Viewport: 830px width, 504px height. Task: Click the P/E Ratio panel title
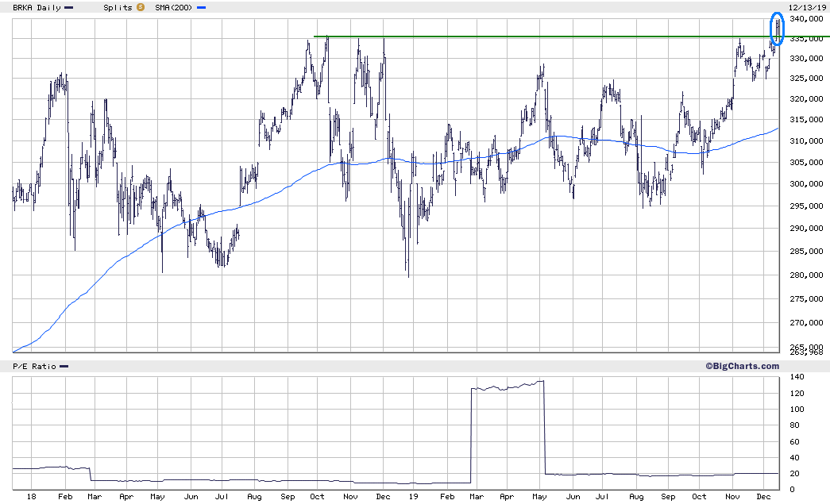34,367
